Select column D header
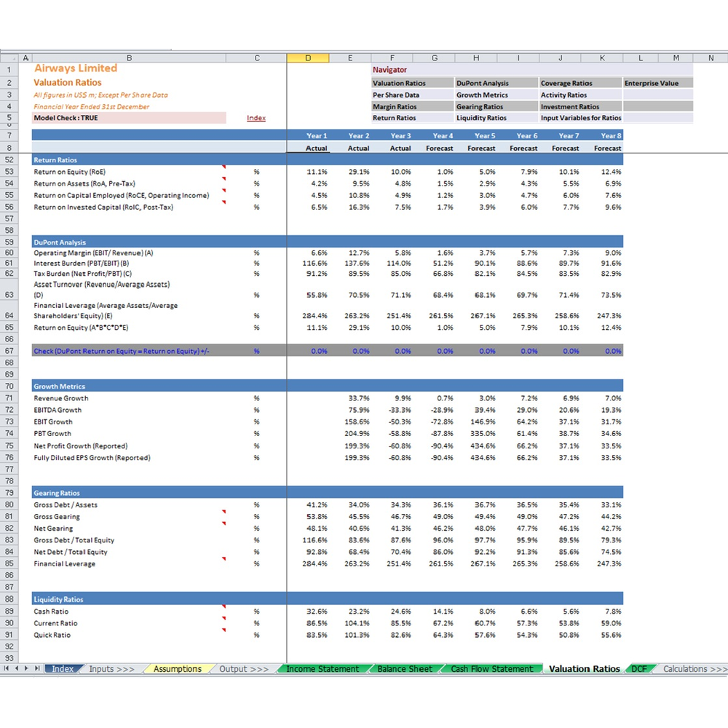The image size is (728, 728). click(308, 58)
